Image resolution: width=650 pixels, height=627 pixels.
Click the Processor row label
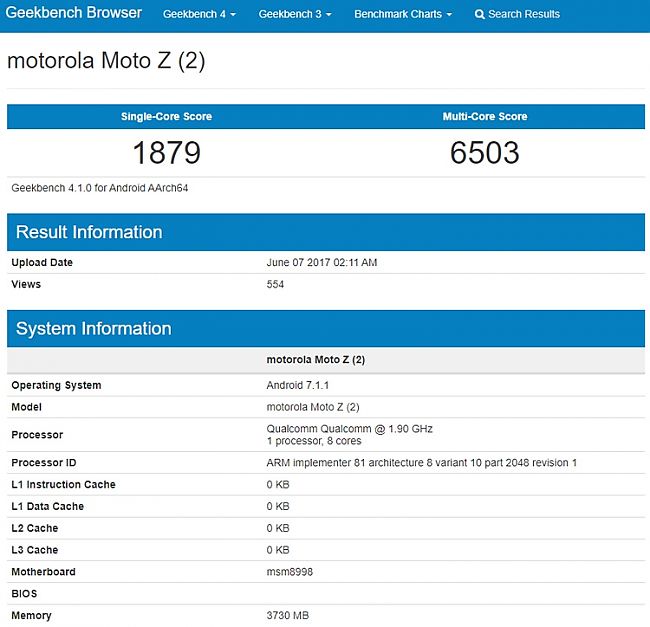[37, 435]
